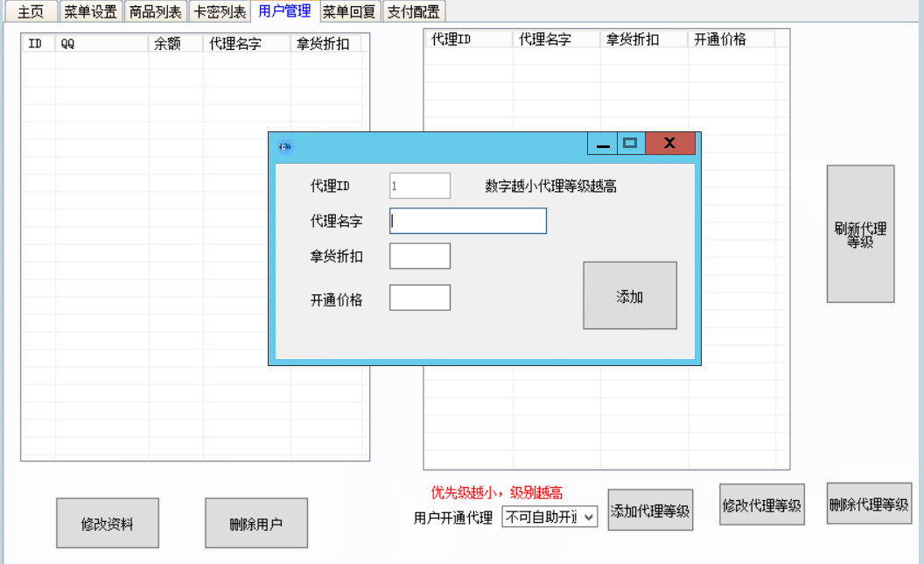924x564 pixels.
Task: Click the 删除用户 button
Action: (x=256, y=524)
